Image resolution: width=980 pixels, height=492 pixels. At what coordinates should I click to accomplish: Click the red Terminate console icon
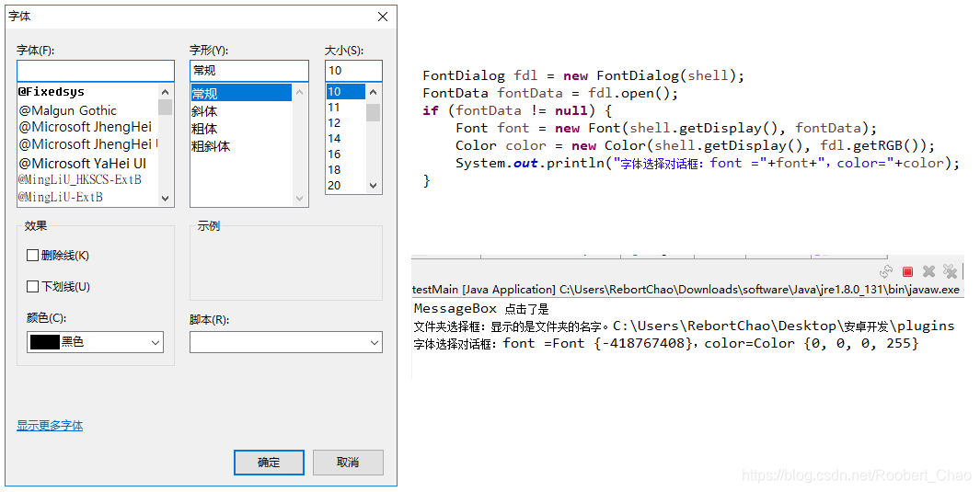[x=907, y=271]
